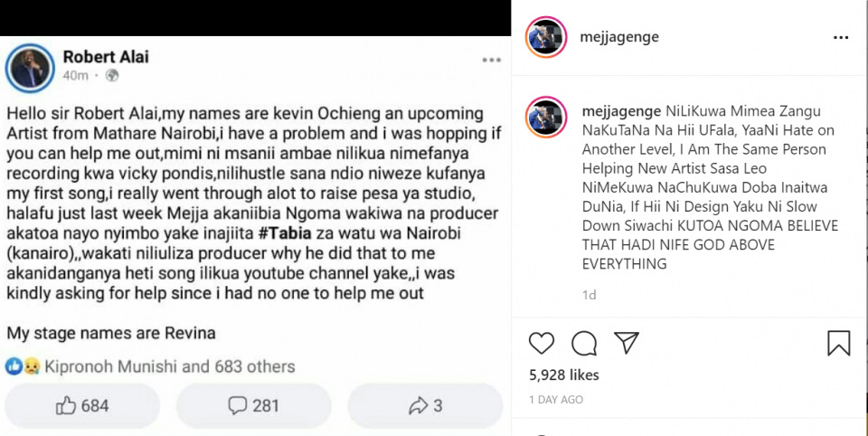Save post using the bookmark icon
The image size is (868, 436).
(x=838, y=343)
